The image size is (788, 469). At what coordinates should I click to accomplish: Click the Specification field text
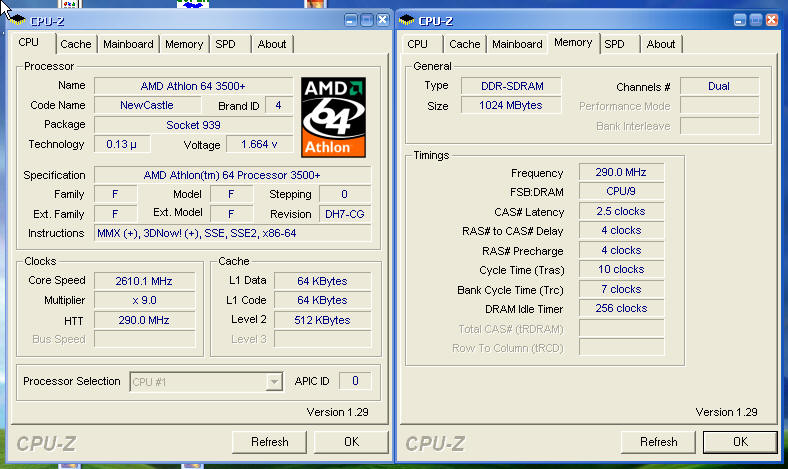tap(232, 175)
